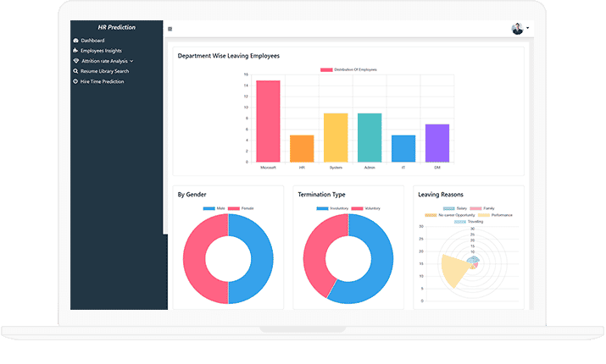Toggle the Male legend in By Gender chart
Viewport: 606px width, 364px height.
(208, 207)
